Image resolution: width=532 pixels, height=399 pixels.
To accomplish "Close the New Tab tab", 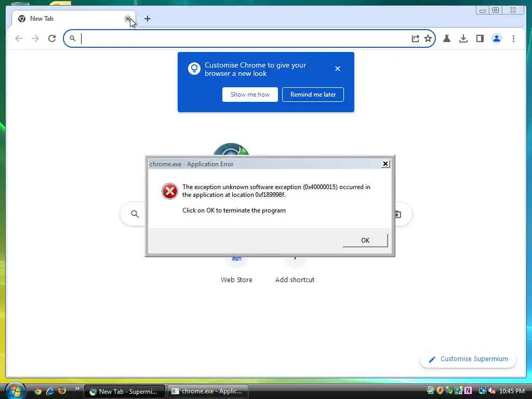I will click(128, 19).
